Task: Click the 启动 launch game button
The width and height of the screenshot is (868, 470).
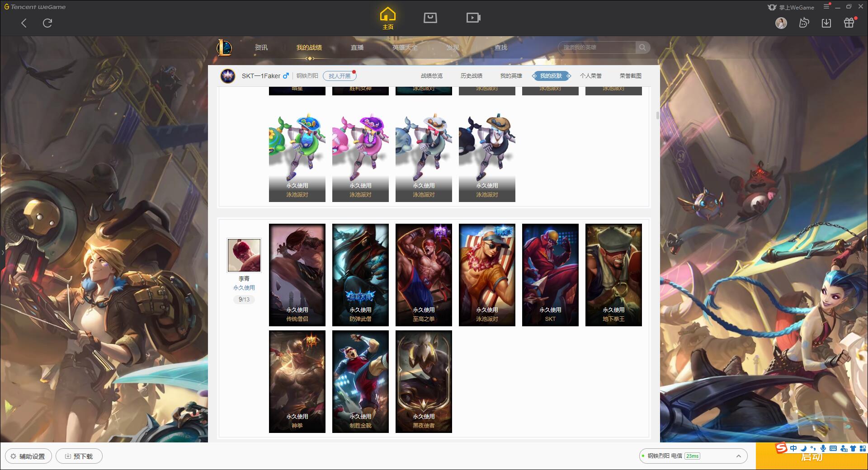Action: click(x=811, y=457)
